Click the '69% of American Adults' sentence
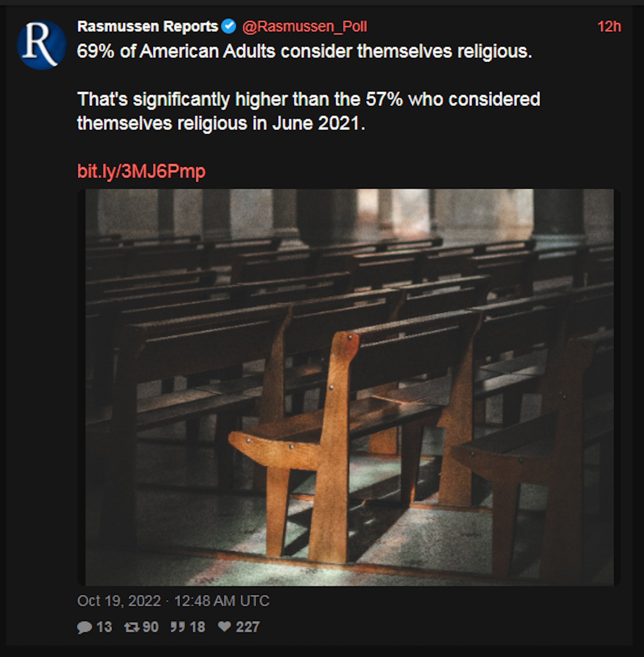644x657 pixels. [x=304, y=52]
